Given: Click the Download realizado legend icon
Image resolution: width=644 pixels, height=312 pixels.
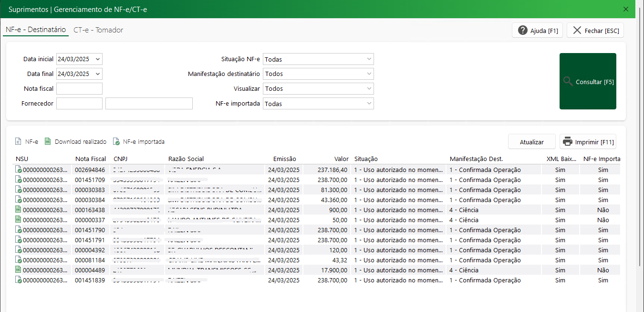Looking at the screenshot, I should (x=47, y=141).
